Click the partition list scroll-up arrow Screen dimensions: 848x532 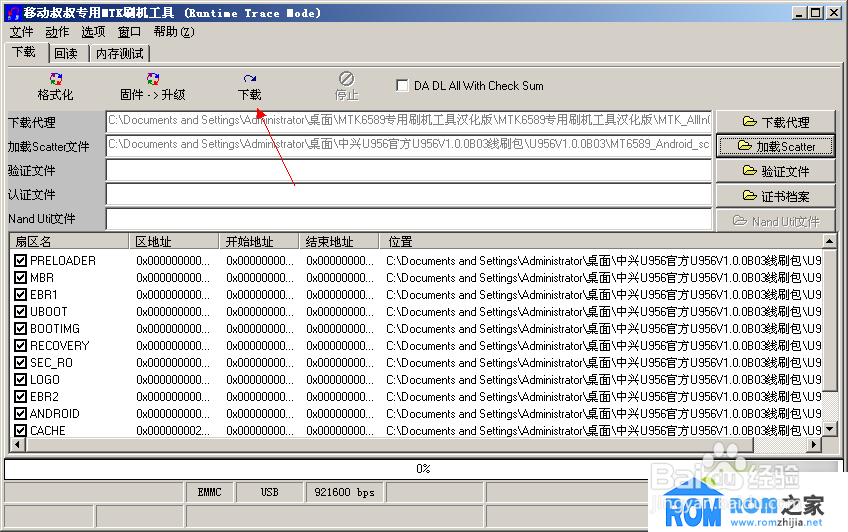click(x=829, y=241)
